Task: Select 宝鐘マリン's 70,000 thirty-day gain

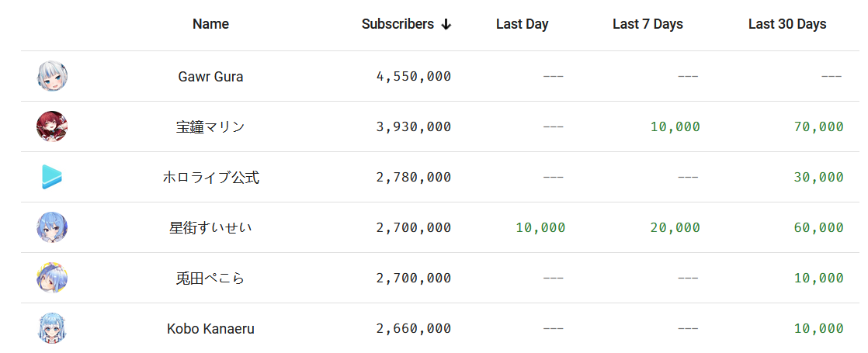Action: pyautogui.click(x=819, y=126)
